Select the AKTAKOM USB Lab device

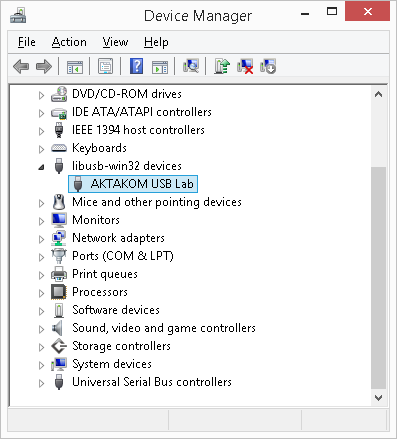133,184
